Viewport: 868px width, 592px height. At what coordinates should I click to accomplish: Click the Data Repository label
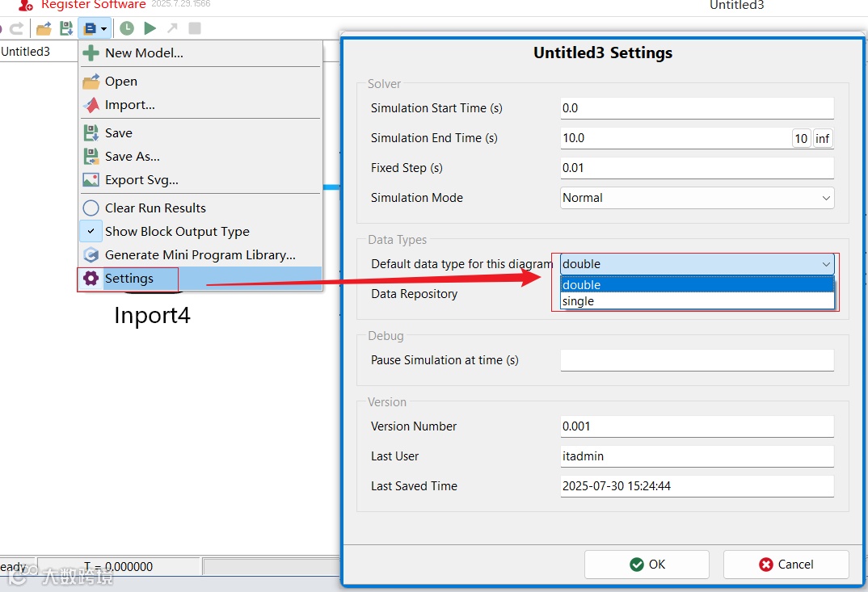click(x=414, y=294)
